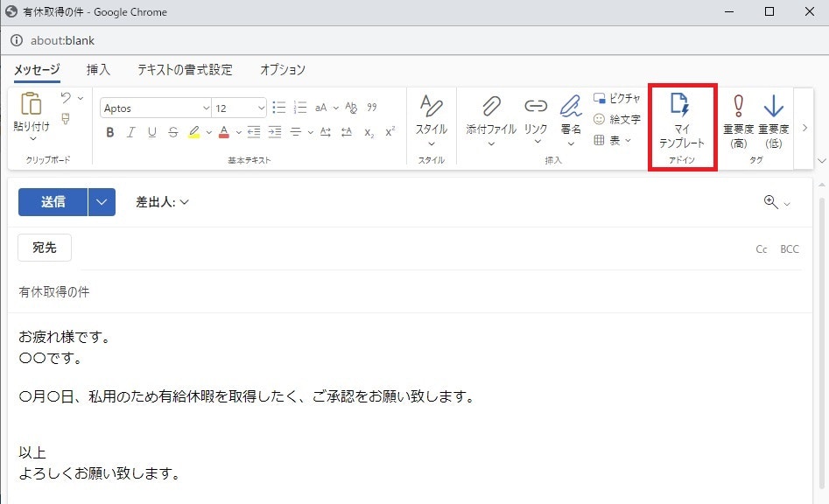
Task: Click the 貼り付け paste icon
Action: pos(32,104)
